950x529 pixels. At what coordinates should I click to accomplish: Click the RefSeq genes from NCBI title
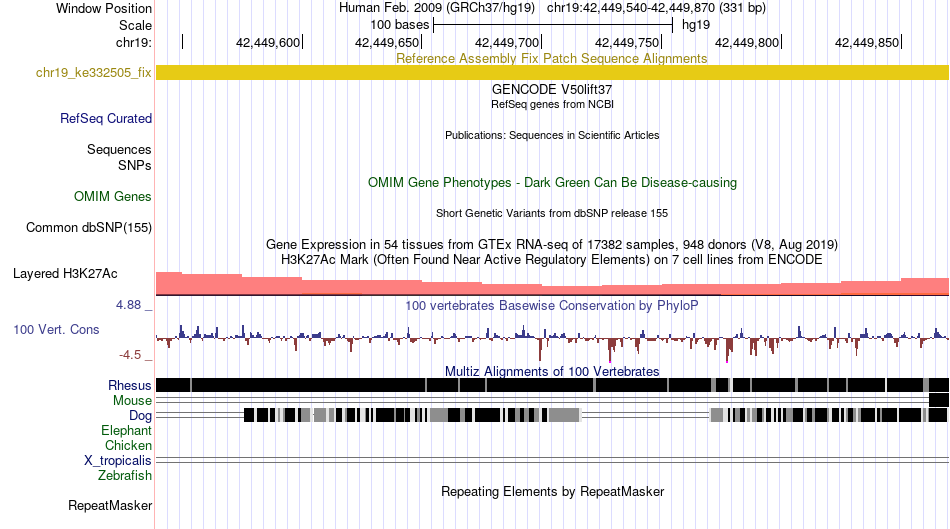tap(552, 104)
